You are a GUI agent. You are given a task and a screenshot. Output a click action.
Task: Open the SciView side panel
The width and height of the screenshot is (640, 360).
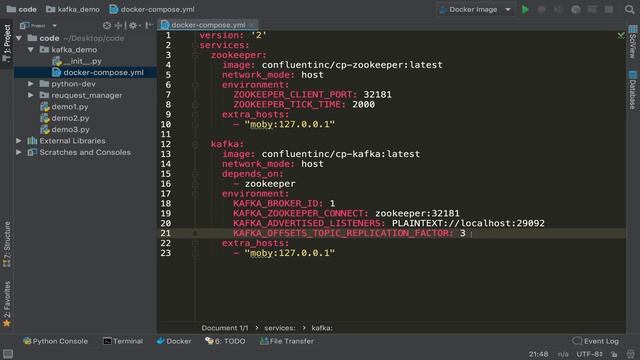tap(633, 42)
